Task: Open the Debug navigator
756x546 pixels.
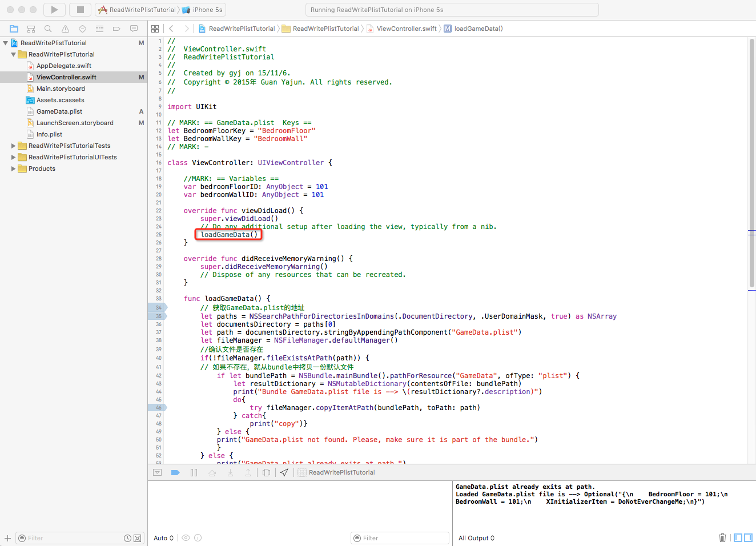Action: (99, 29)
